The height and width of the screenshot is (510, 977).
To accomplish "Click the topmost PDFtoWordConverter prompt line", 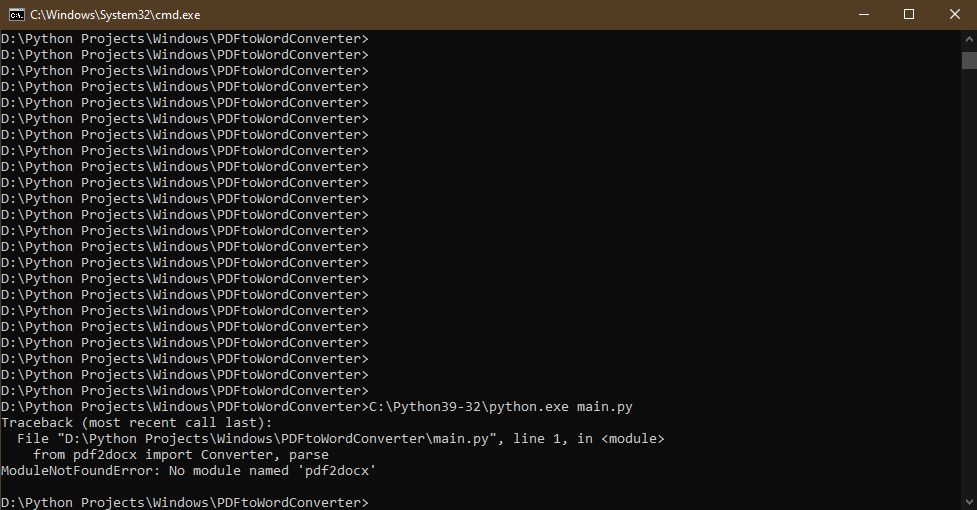I will pos(184,39).
